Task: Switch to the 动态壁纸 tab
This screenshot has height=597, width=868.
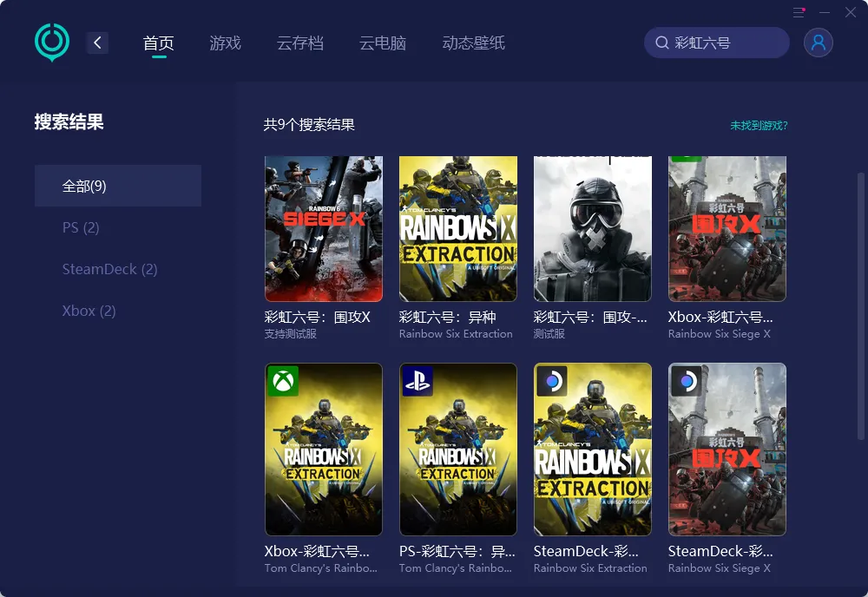Action: pos(473,43)
